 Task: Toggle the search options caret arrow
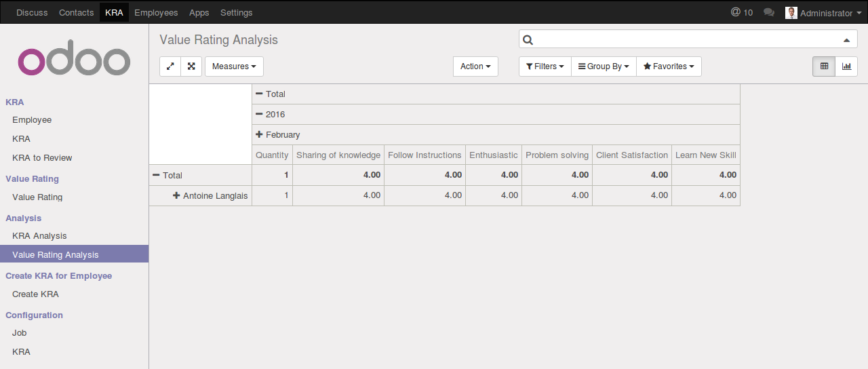(x=846, y=40)
